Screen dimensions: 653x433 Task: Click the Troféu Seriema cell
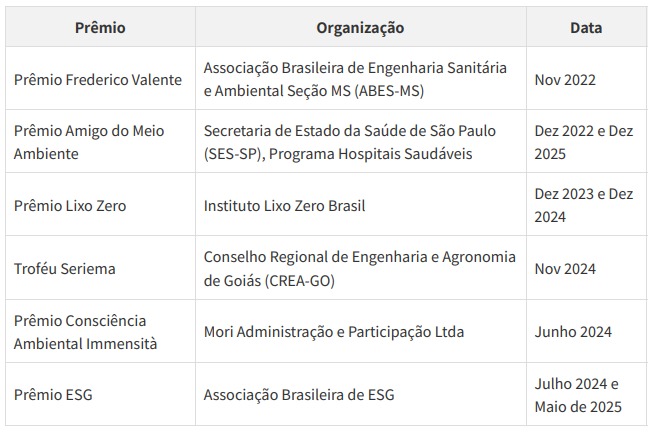coord(65,269)
